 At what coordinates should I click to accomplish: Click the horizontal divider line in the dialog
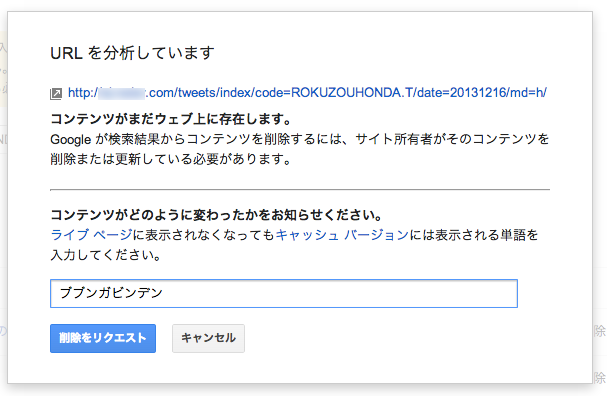300,190
